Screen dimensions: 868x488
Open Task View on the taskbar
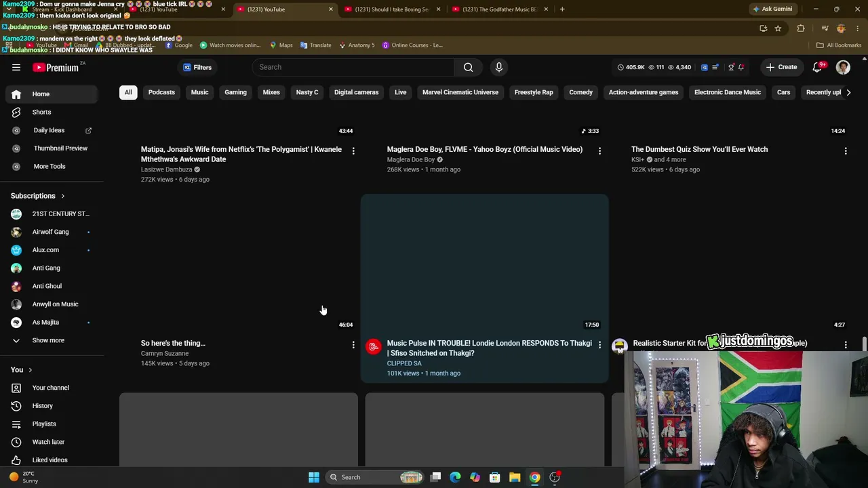point(435,477)
